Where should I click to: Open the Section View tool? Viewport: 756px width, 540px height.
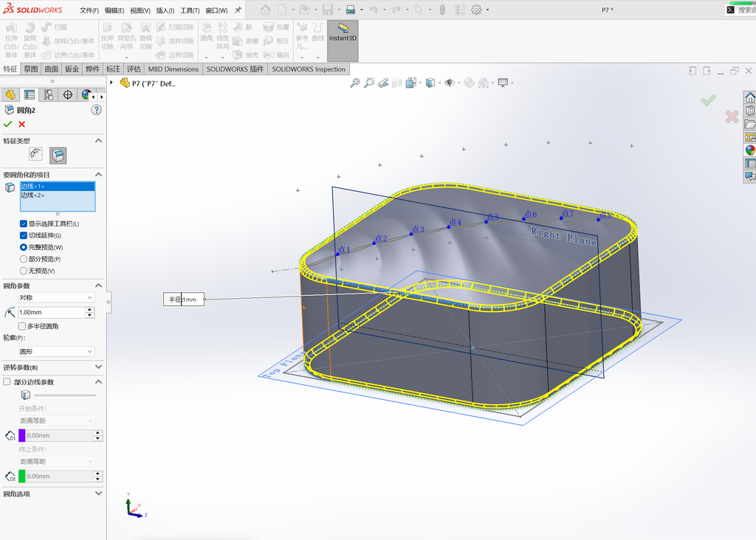(x=396, y=83)
